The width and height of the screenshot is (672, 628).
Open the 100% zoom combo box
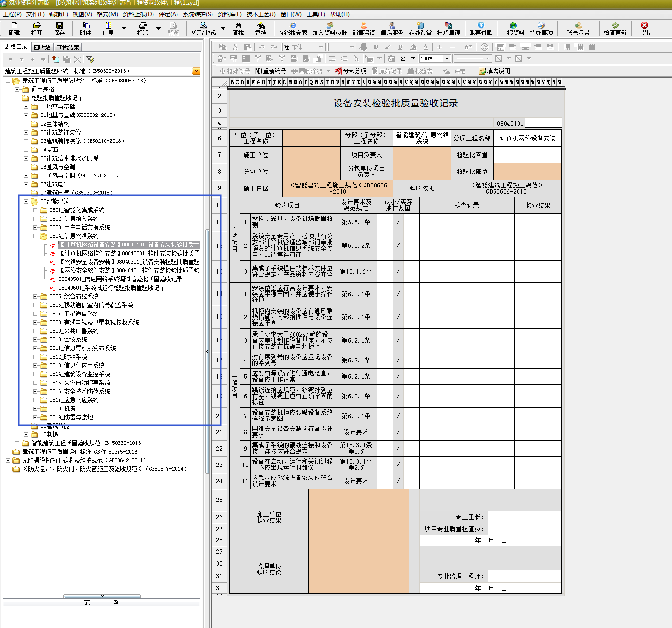[x=435, y=58]
